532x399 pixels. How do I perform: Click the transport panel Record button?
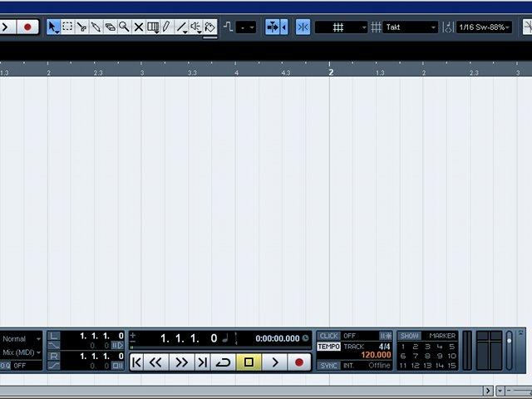click(x=299, y=362)
